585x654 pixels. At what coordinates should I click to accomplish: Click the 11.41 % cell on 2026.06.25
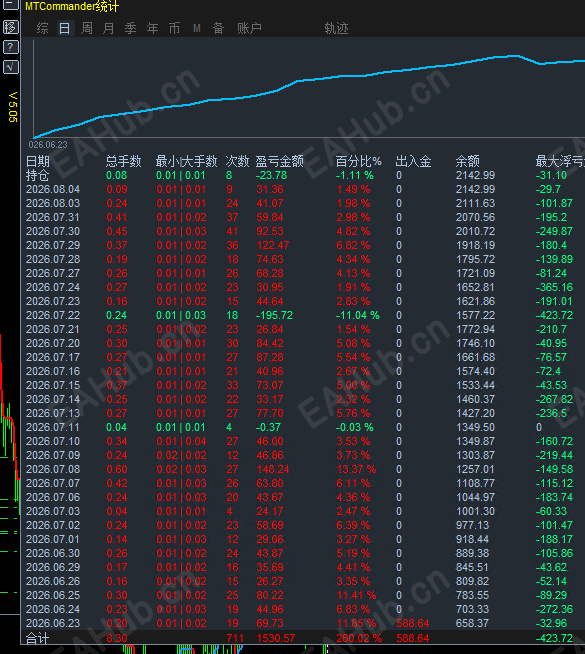[x=356, y=595]
